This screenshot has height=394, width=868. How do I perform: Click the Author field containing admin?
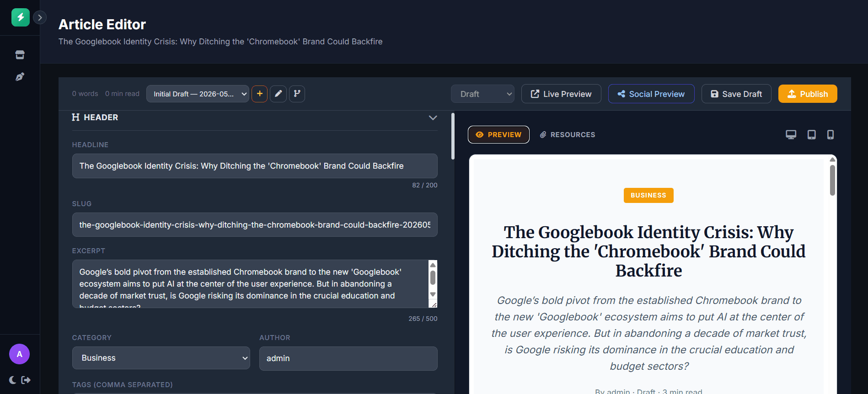pos(348,358)
